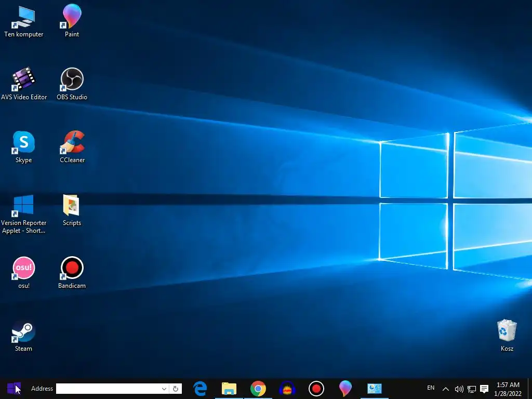Select the Steam desktop shortcut

click(24, 336)
